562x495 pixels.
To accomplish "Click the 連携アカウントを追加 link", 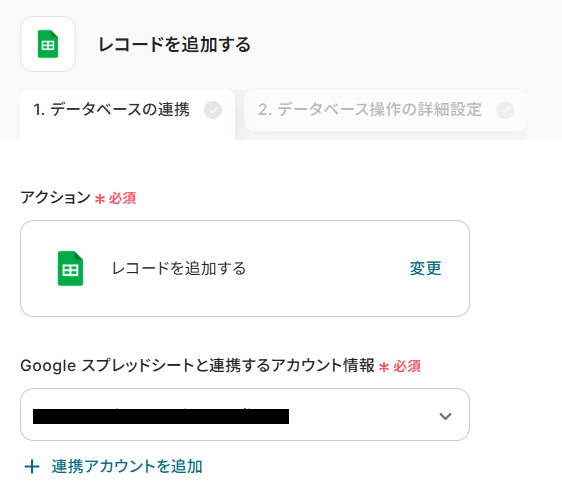I will pyautogui.click(x=127, y=466).
